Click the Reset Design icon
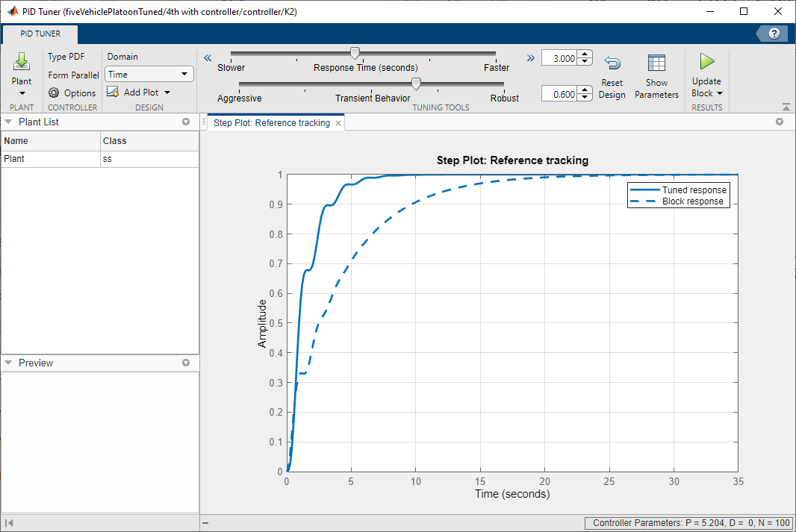Screen dimensions: 796x532 pos(612,64)
